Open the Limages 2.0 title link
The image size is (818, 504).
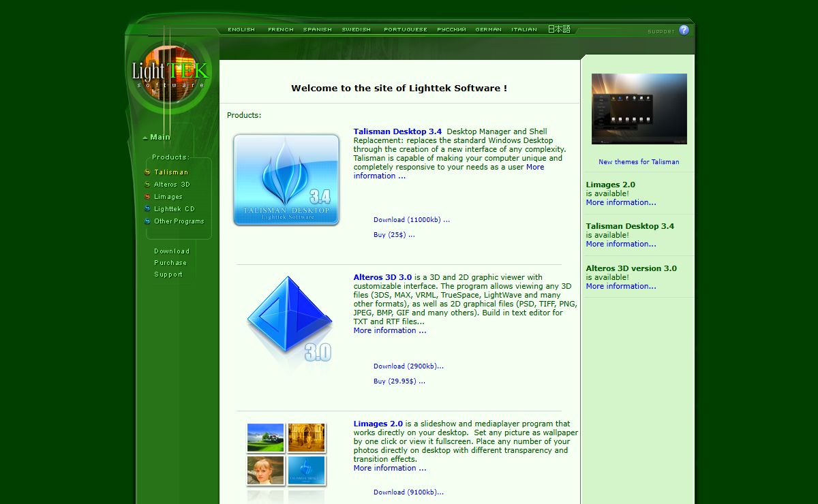pos(378,424)
